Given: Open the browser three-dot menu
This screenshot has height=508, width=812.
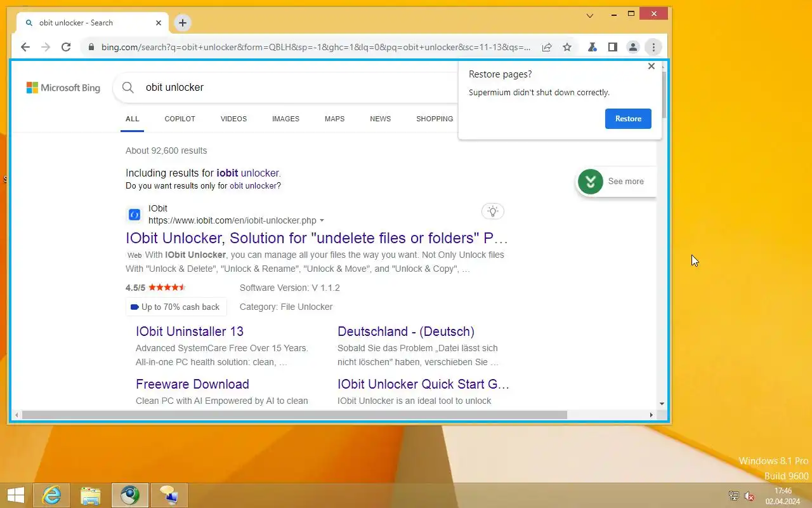Looking at the screenshot, I should 653,47.
